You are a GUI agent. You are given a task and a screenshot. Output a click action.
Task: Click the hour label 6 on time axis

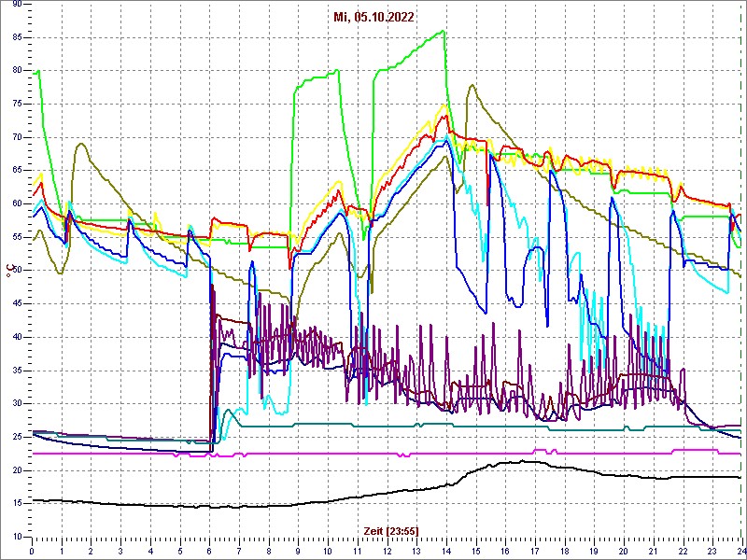209,550
